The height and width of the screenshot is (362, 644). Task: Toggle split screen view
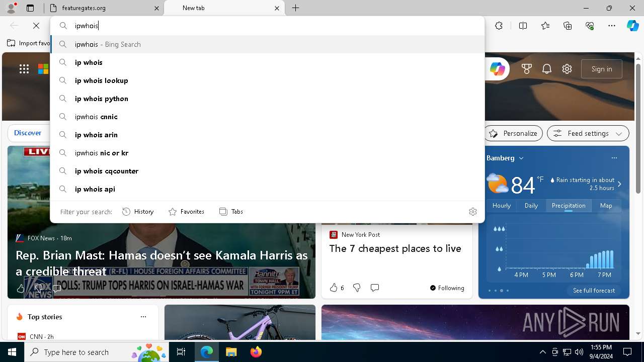[x=523, y=26]
